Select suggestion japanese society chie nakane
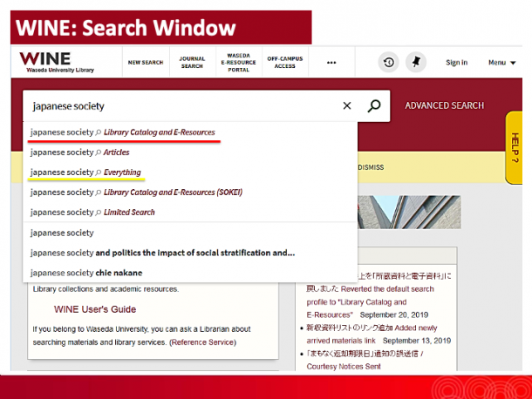 tap(190, 273)
